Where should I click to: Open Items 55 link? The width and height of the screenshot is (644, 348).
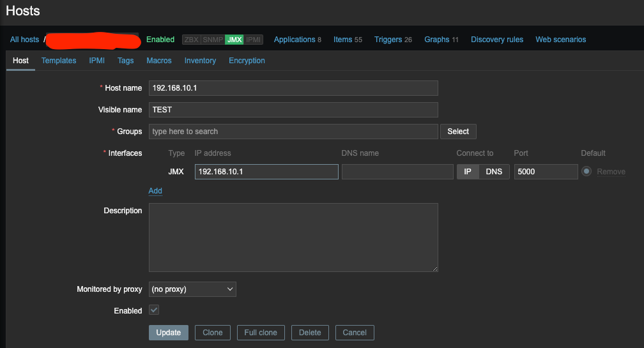click(x=348, y=40)
